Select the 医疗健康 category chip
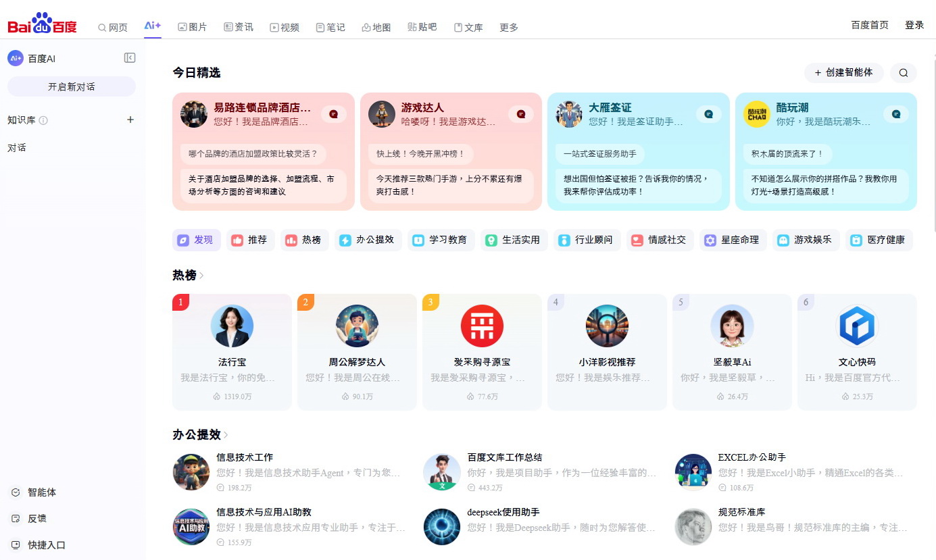The height and width of the screenshot is (560, 936). point(879,240)
